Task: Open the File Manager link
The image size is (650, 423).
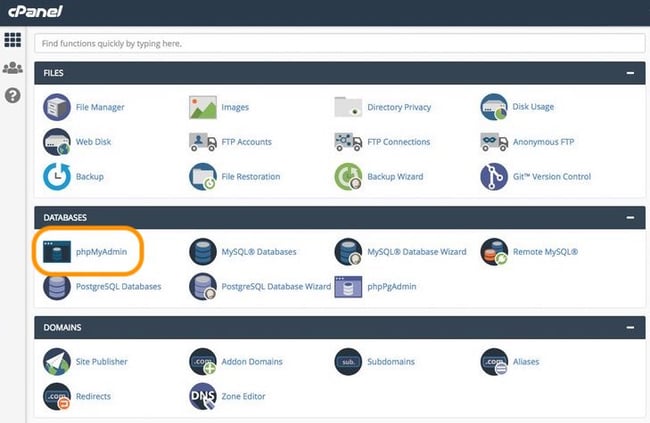Action: pyautogui.click(x=100, y=107)
